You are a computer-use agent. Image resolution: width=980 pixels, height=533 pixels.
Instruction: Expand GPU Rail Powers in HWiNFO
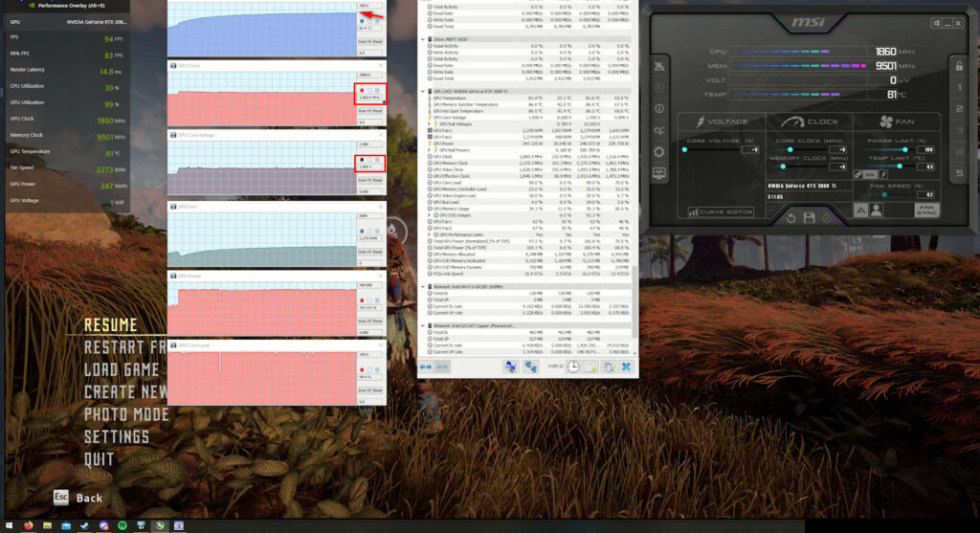[x=430, y=150]
